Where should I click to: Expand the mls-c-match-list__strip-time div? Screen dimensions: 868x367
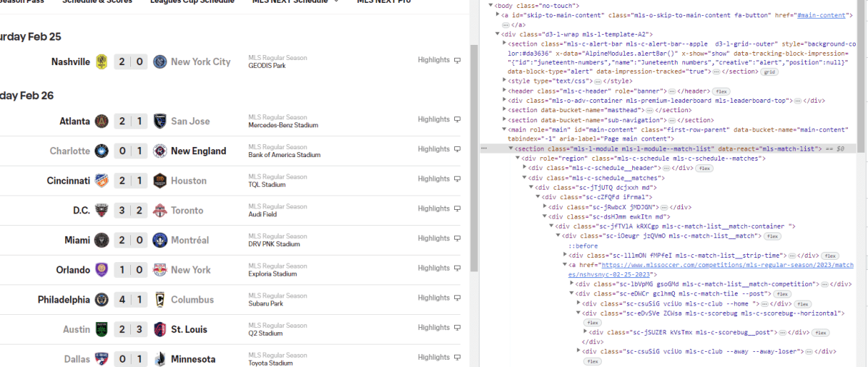pos(566,255)
